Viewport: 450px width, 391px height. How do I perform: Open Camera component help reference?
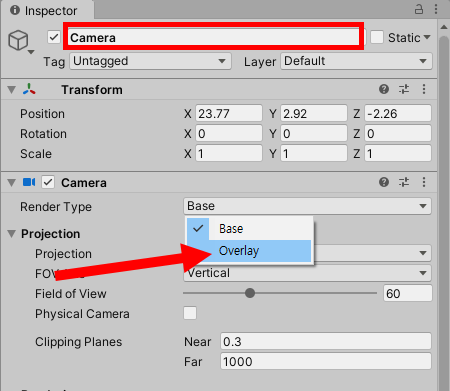click(384, 182)
